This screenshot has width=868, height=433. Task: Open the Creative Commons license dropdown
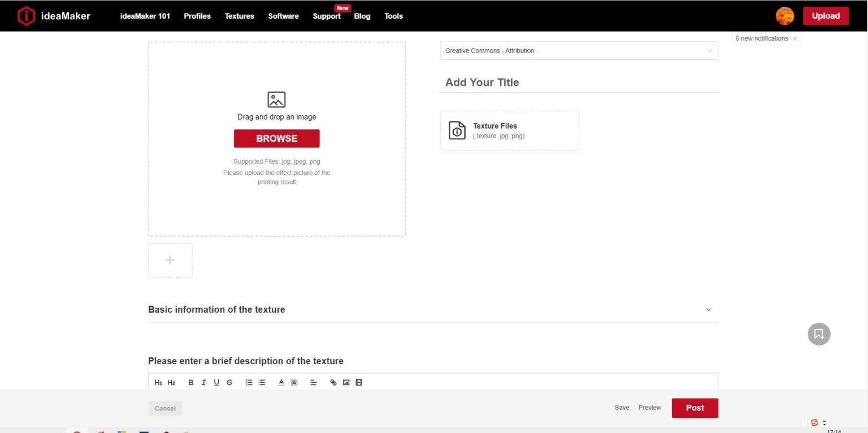coord(579,51)
